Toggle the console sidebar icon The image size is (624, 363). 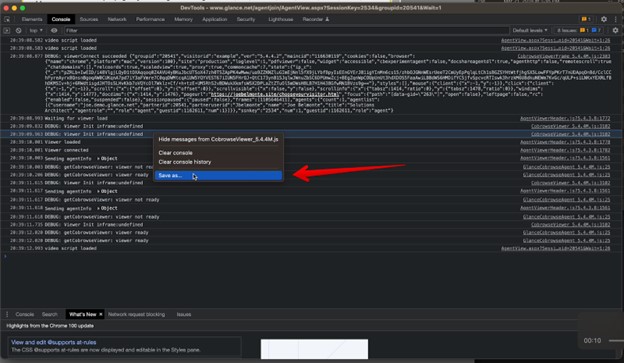[x=6, y=30]
